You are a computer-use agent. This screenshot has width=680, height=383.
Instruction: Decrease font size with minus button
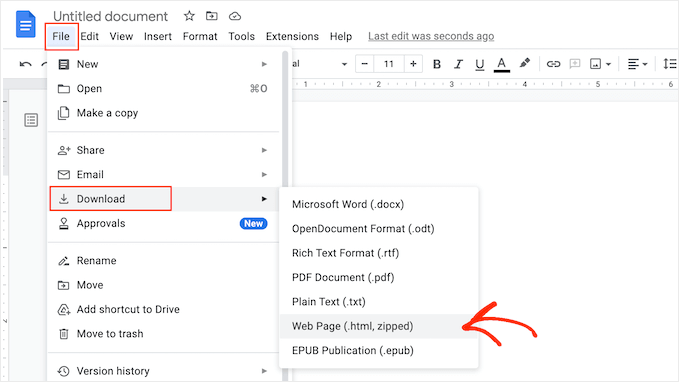[x=364, y=64]
